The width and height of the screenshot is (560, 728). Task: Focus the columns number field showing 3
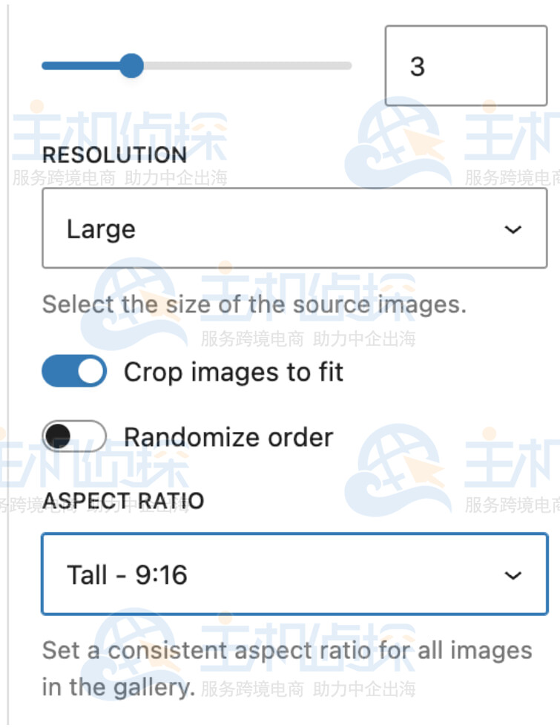click(x=465, y=66)
